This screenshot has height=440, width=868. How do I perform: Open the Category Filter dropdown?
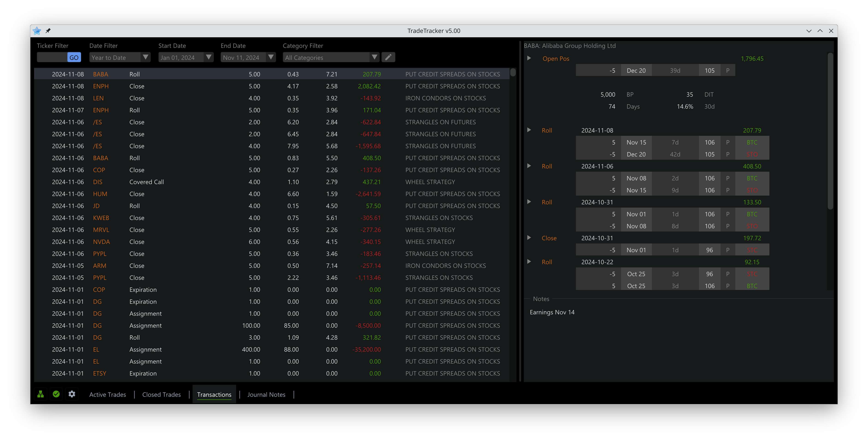pyautogui.click(x=375, y=57)
